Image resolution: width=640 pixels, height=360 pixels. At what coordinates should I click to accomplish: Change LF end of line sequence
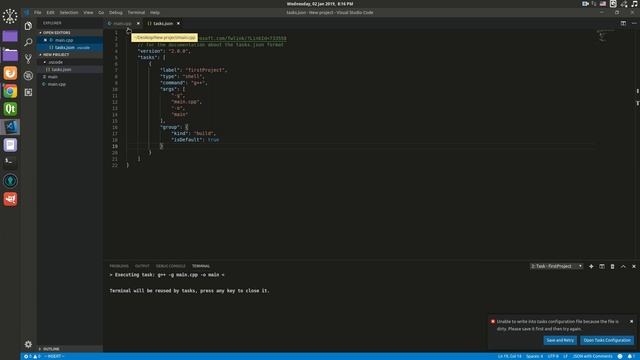point(566,356)
